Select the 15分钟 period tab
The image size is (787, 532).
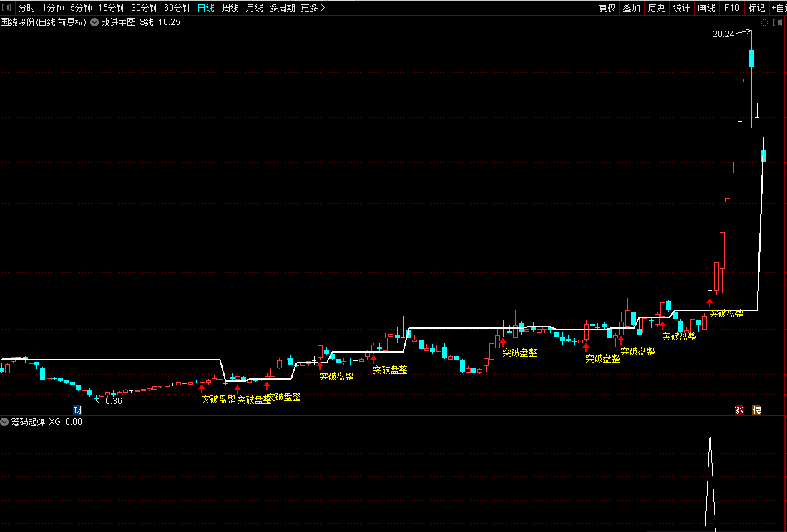click(112, 8)
